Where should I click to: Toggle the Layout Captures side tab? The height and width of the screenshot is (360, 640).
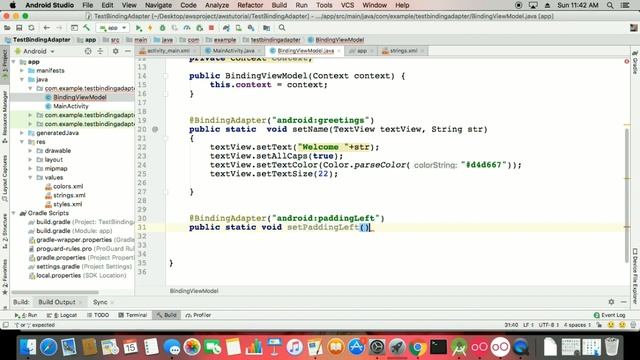tap(5, 178)
